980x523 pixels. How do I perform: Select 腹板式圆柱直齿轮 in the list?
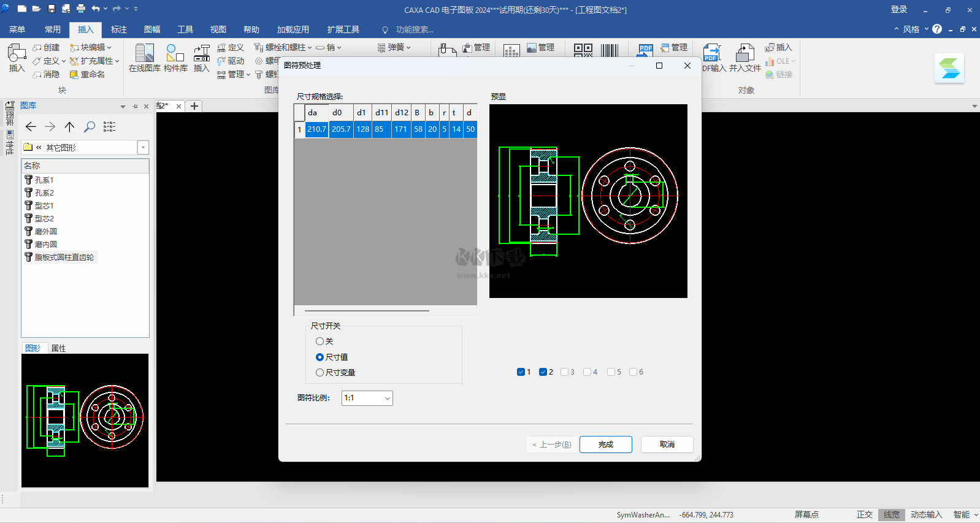[64, 258]
